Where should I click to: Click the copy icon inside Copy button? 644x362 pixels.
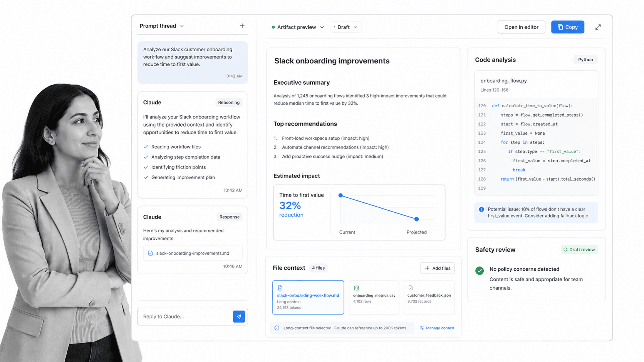pyautogui.click(x=560, y=27)
